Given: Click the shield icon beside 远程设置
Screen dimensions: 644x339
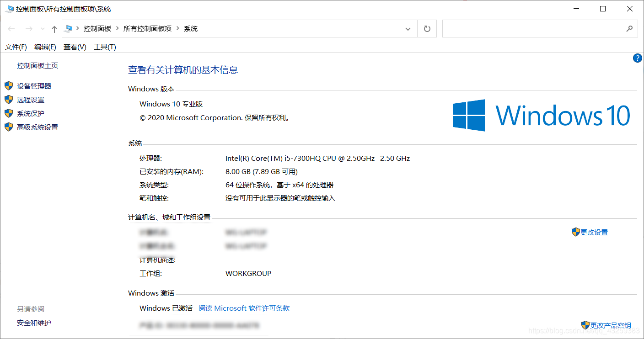Looking at the screenshot, I should point(9,100).
